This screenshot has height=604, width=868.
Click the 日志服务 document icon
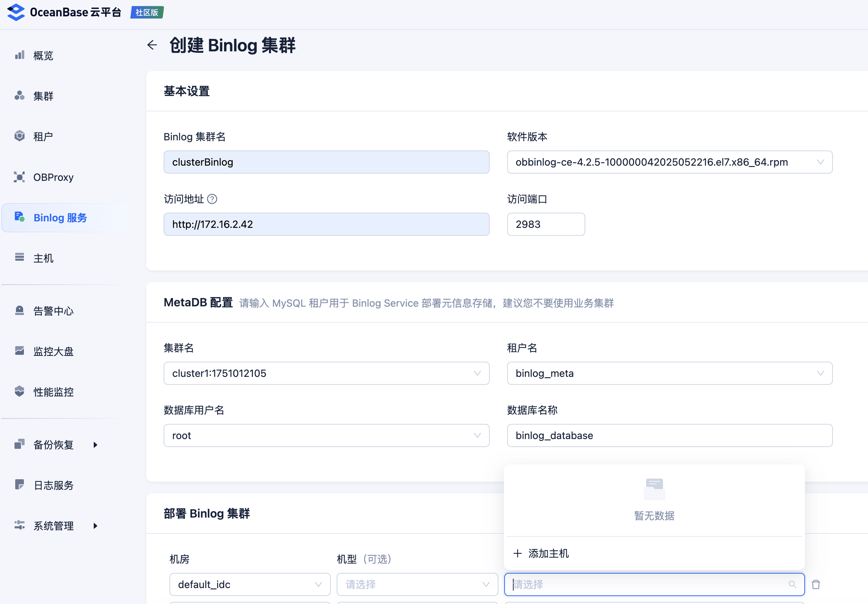pos(20,485)
